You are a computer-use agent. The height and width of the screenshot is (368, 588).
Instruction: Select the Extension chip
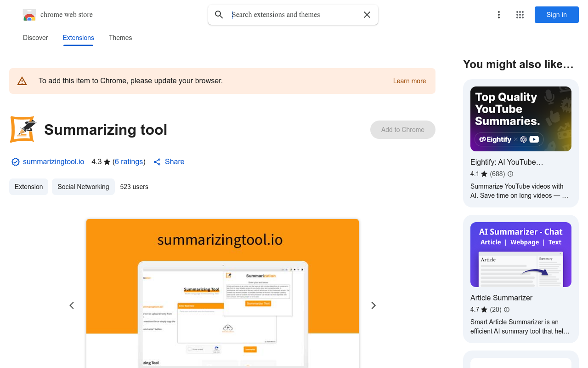pos(28,187)
